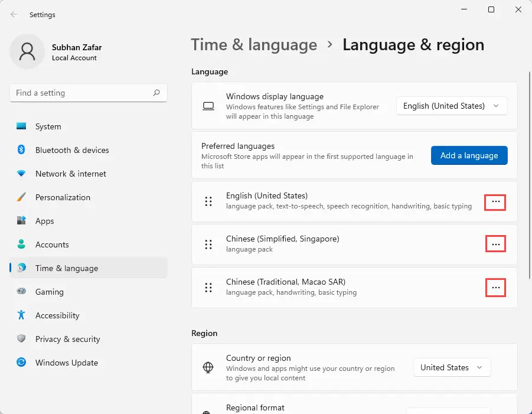Open options for English (United States) language

495,202
